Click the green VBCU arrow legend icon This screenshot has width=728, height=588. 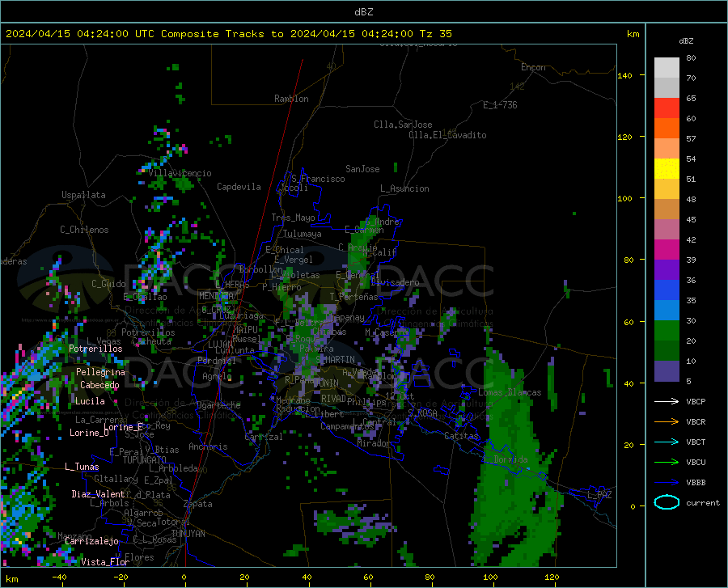[667, 462]
